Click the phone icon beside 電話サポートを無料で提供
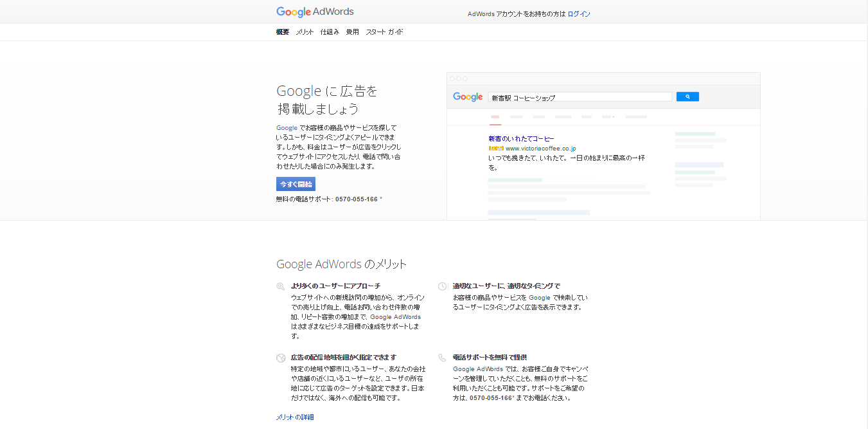Image resolution: width=868 pixels, height=429 pixels. click(x=443, y=358)
